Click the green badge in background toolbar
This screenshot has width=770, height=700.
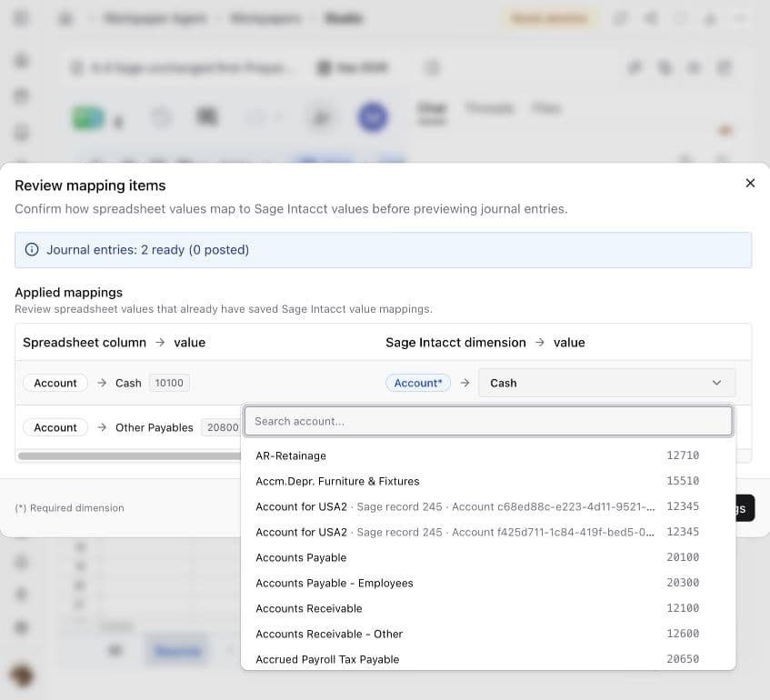[x=88, y=118]
